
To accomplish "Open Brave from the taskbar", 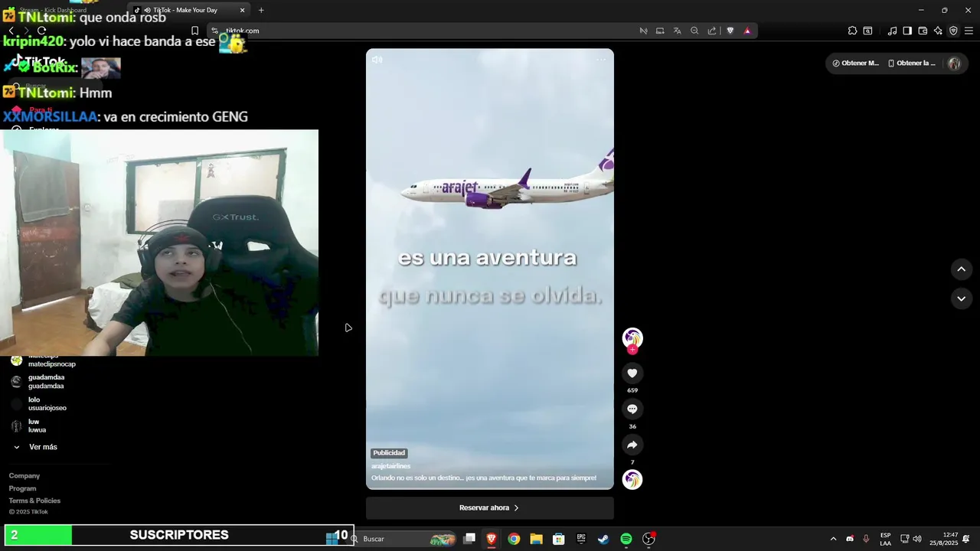I will coord(492,539).
